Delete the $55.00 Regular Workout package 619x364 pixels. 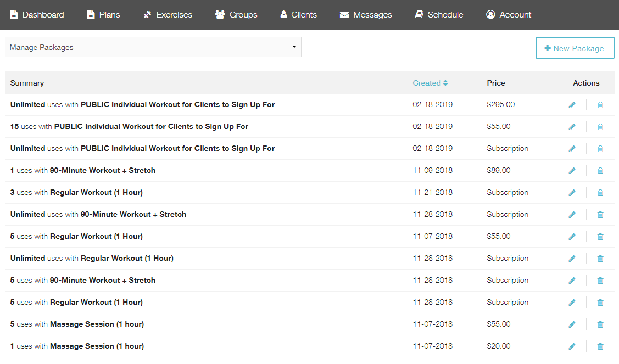click(x=600, y=237)
